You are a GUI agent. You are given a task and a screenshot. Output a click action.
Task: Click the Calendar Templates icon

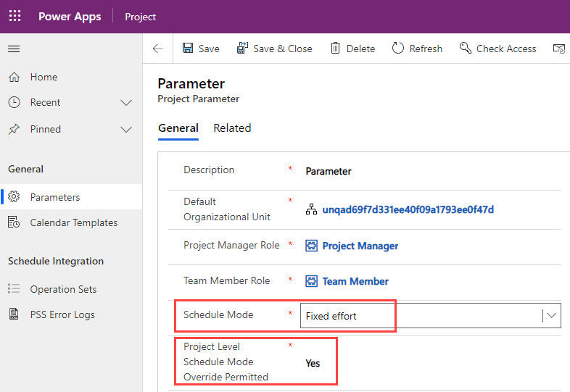[x=14, y=222]
